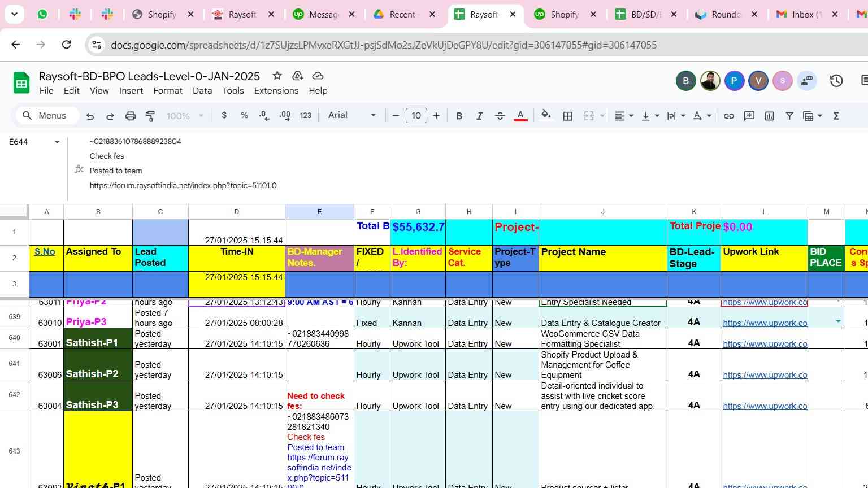Viewport: 868px width, 488px height.
Task: Click the Functions sigma icon
Action: click(x=836, y=116)
